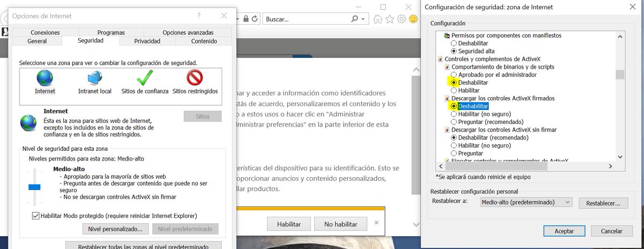The width and height of the screenshot is (644, 249).
Task: Click icon beside Descargar los controles ActiveX firmados
Action: 447,99
